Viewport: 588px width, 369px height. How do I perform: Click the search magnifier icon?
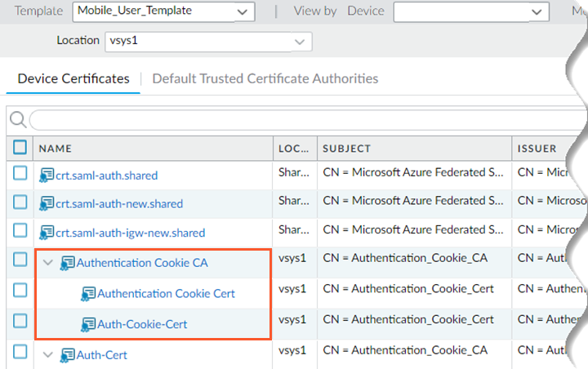coord(17,121)
